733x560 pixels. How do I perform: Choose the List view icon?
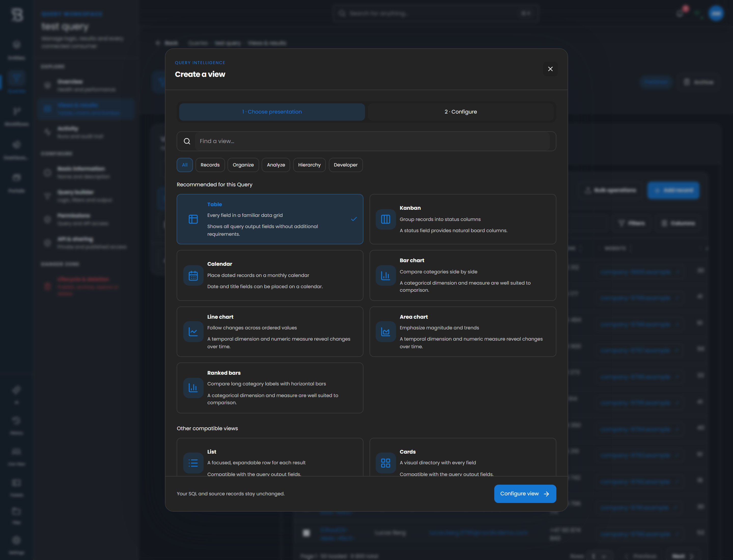(193, 463)
